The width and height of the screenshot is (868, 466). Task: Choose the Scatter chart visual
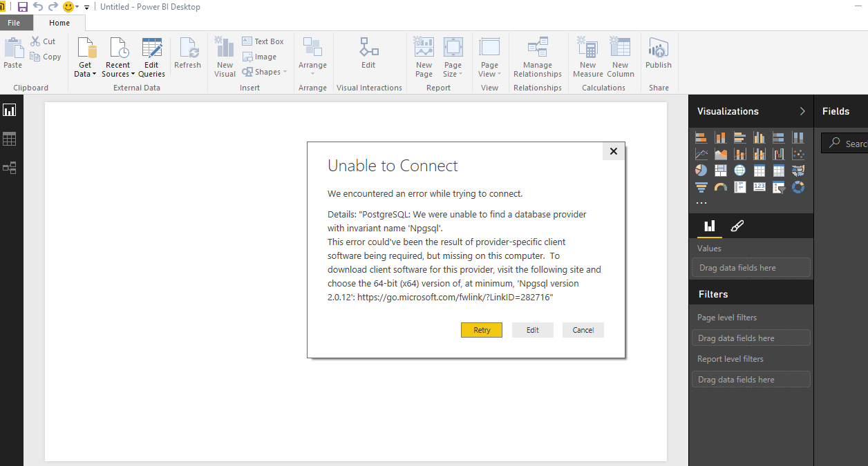pos(798,153)
